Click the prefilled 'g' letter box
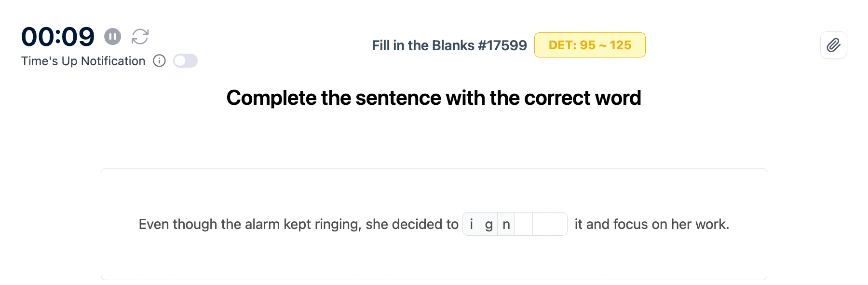Image resolution: width=868 pixels, height=285 pixels. [489, 224]
